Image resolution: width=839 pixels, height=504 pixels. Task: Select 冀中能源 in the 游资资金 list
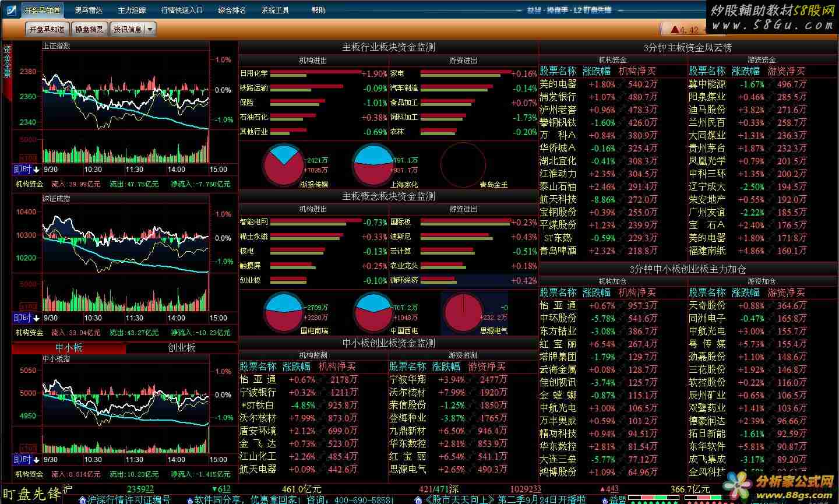[762, 84]
